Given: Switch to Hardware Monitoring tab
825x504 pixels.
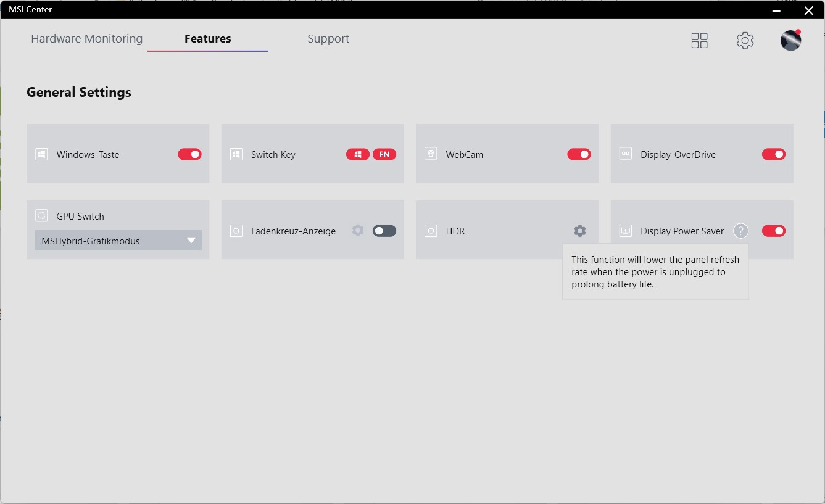Looking at the screenshot, I should [x=87, y=38].
